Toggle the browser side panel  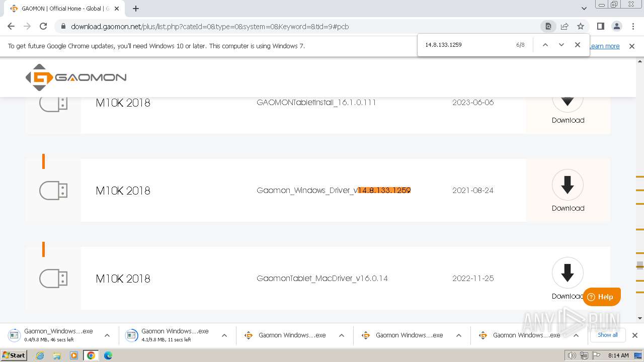600,26
